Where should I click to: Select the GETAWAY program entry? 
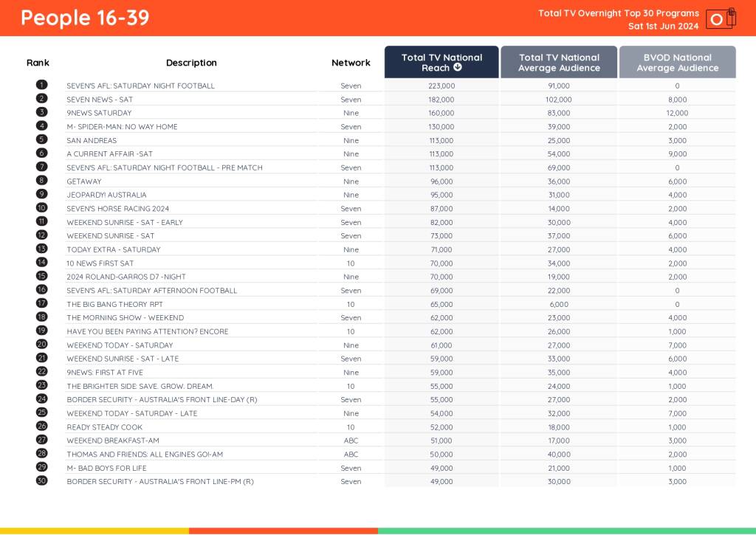click(x=83, y=181)
